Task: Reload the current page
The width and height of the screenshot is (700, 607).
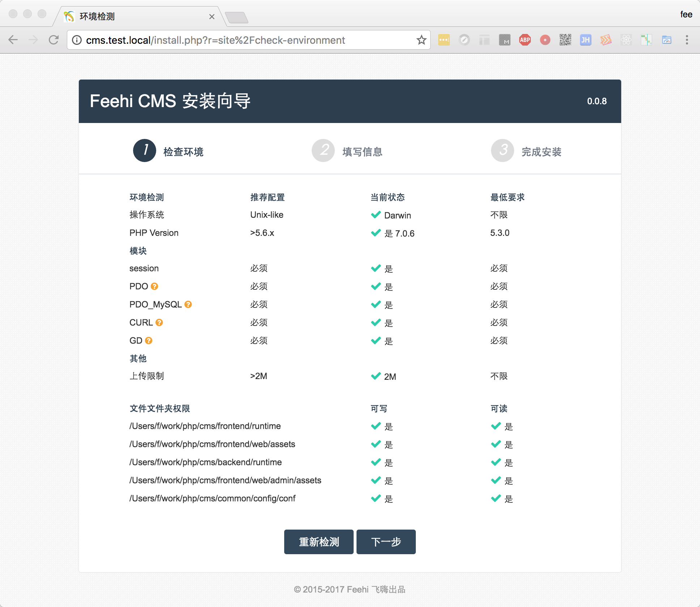Action: point(54,40)
